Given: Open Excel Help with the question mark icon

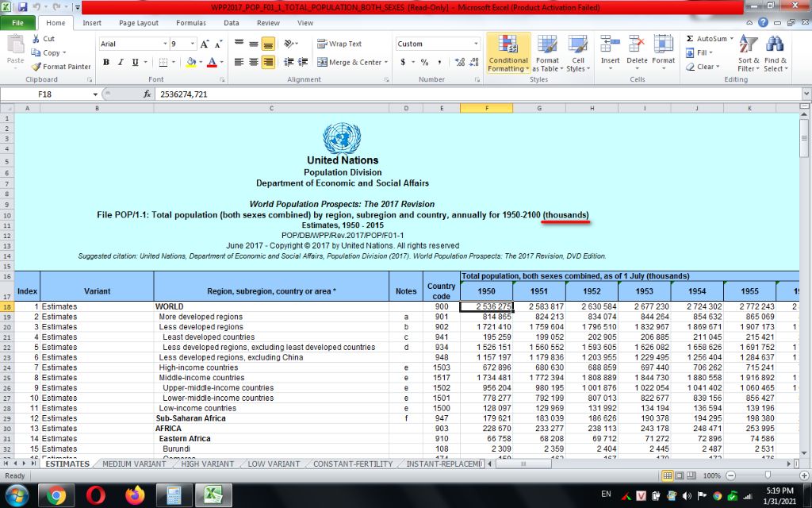Looking at the screenshot, I should pos(763,23).
